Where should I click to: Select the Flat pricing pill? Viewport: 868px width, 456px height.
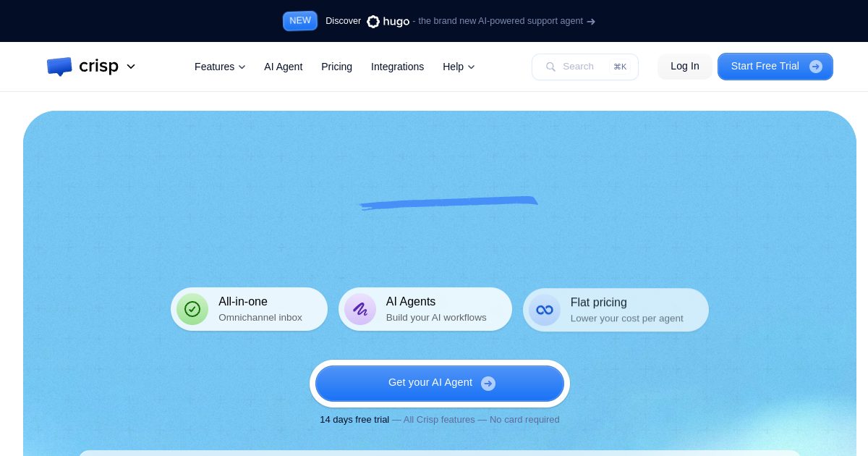click(616, 310)
